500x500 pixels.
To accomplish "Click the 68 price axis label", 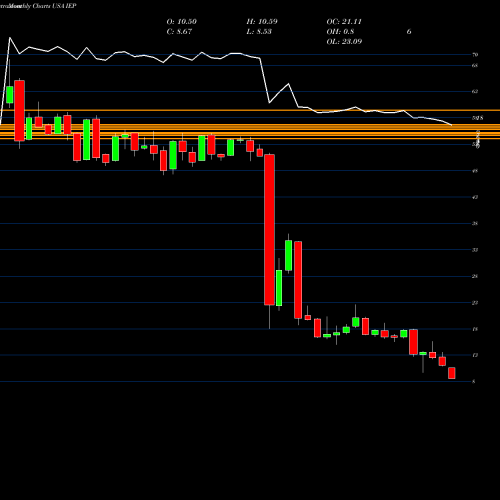I will (x=475, y=66).
